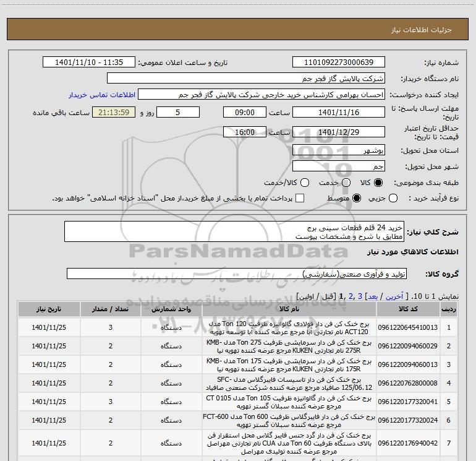This screenshot has height=461, width=476.
Task: Click the buyer name field شرکت پالایش گاز فجر جم
Action: point(246,79)
